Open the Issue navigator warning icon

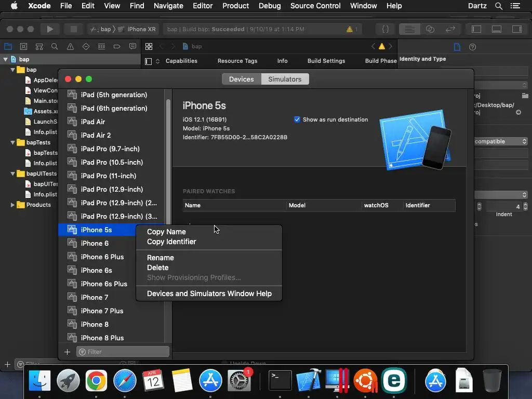coord(70,46)
